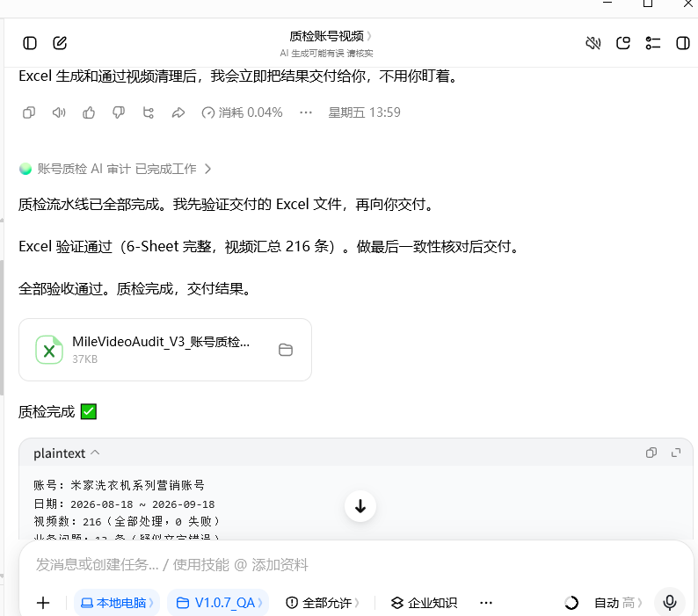Open more message actions ellipsis
Screen dimensions: 698x616
tap(306, 112)
